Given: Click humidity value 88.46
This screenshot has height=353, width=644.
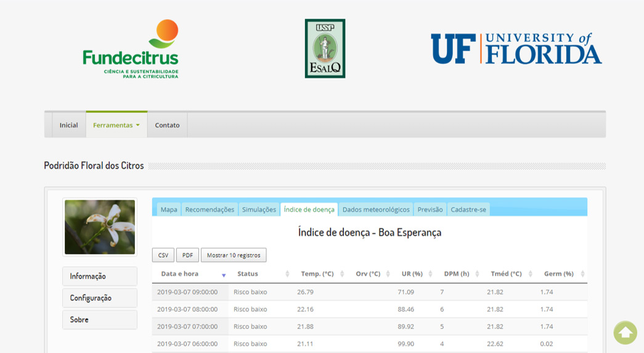Looking at the screenshot, I should pos(406,309).
